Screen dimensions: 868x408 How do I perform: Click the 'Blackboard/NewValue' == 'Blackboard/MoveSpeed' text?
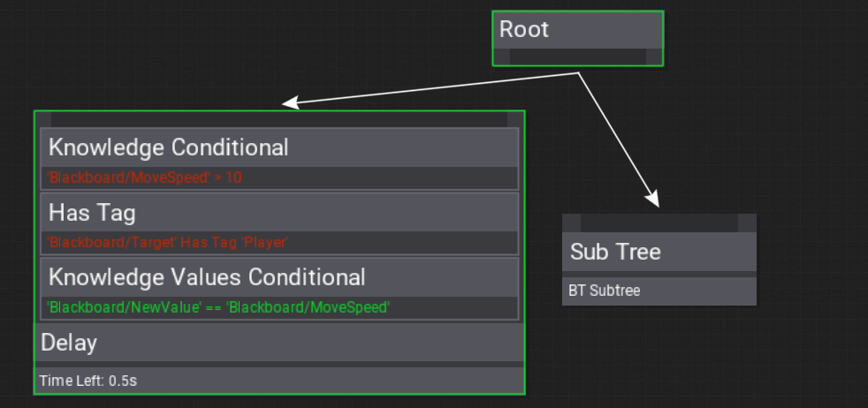point(218,307)
